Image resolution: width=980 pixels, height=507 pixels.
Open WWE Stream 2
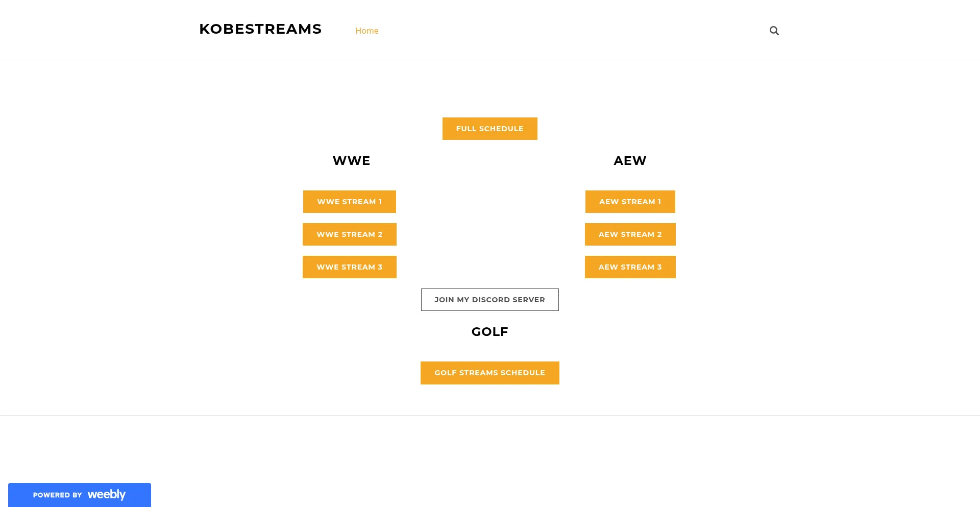pyautogui.click(x=349, y=234)
